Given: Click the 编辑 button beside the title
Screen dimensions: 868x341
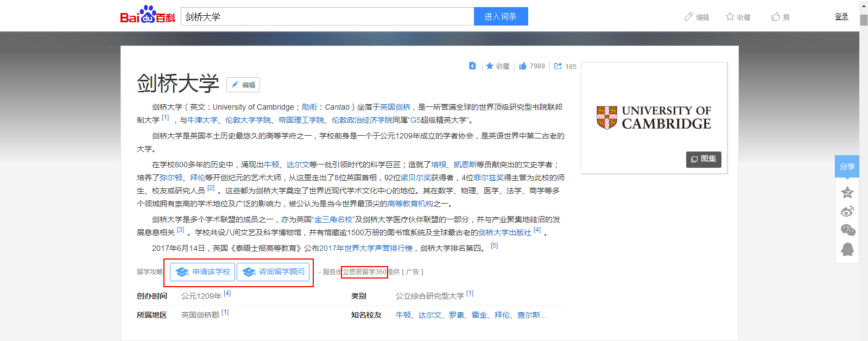Looking at the screenshot, I should (x=243, y=85).
